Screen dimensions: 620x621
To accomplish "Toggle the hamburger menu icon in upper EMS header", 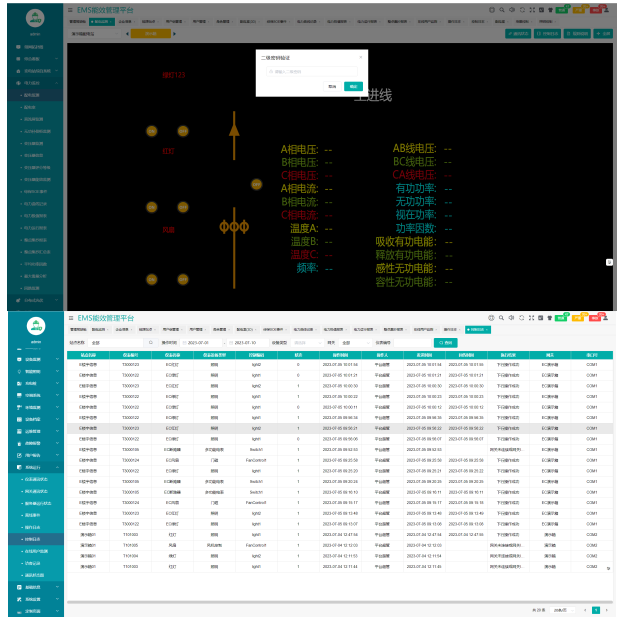I will pyautogui.click(x=72, y=8).
